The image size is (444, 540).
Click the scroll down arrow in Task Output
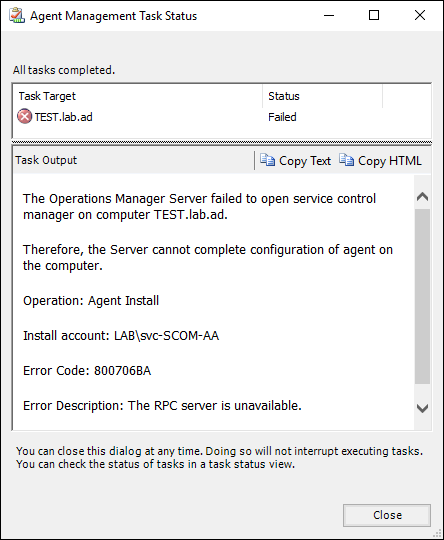click(422, 408)
